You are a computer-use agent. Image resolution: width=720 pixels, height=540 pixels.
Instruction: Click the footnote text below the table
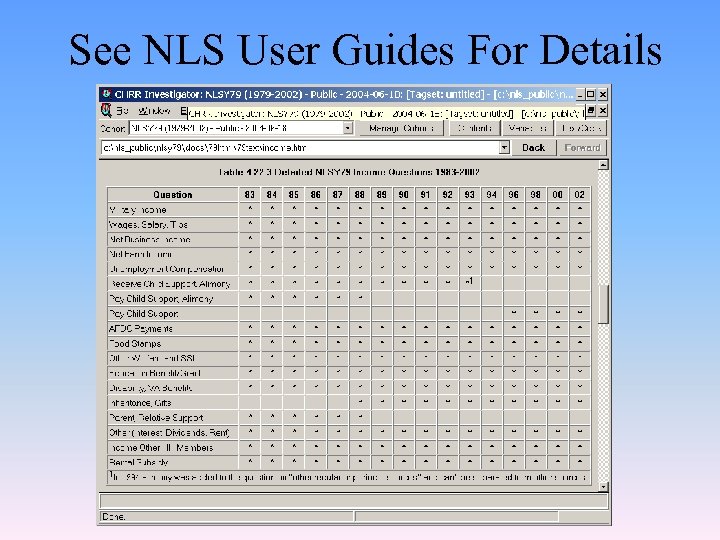pos(349,477)
